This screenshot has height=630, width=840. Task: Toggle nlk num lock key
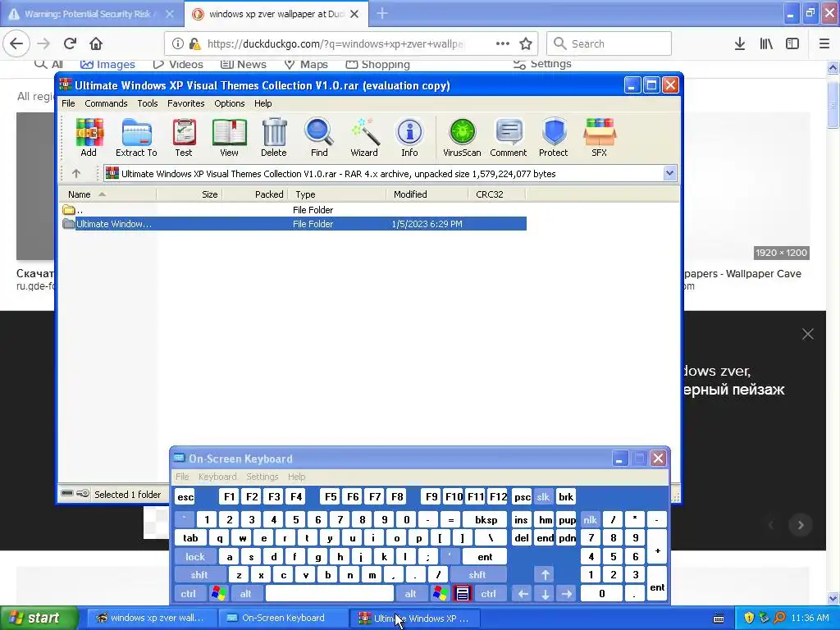(x=591, y=520)
